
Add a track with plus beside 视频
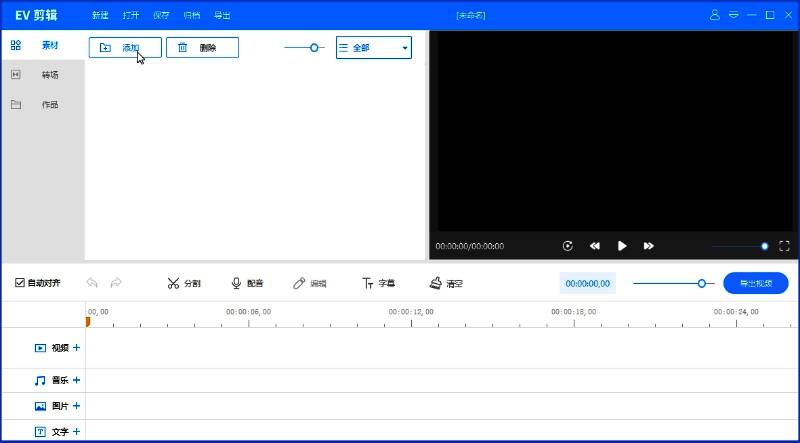[x=76, y=347]
